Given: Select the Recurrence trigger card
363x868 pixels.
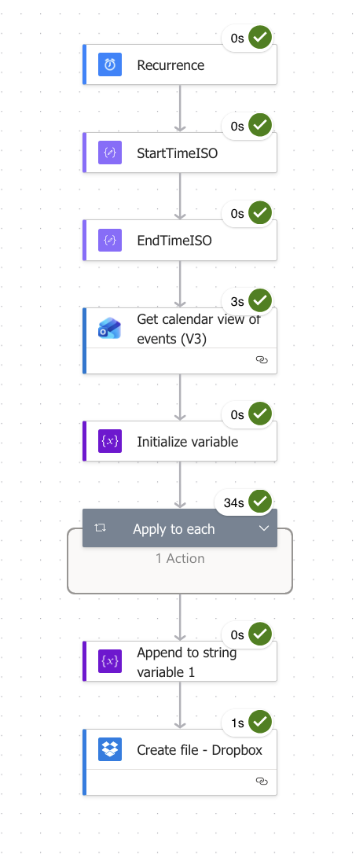Looking at the screenshot, I should (180, 64).
